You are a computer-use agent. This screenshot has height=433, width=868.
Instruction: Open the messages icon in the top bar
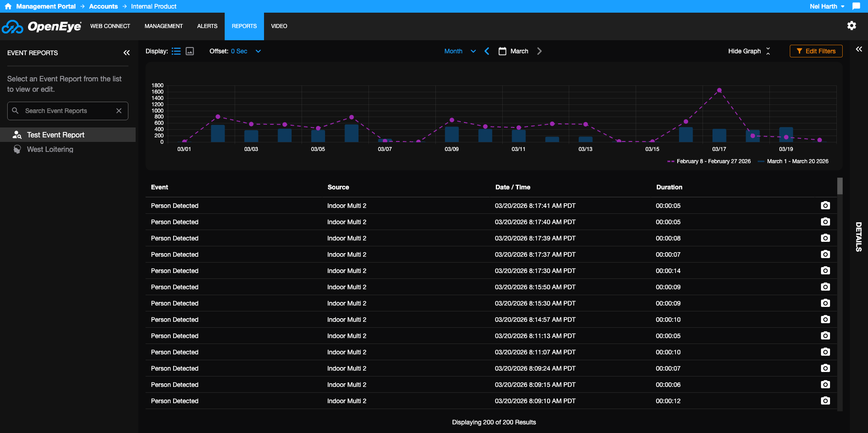[x=856, y=6]
